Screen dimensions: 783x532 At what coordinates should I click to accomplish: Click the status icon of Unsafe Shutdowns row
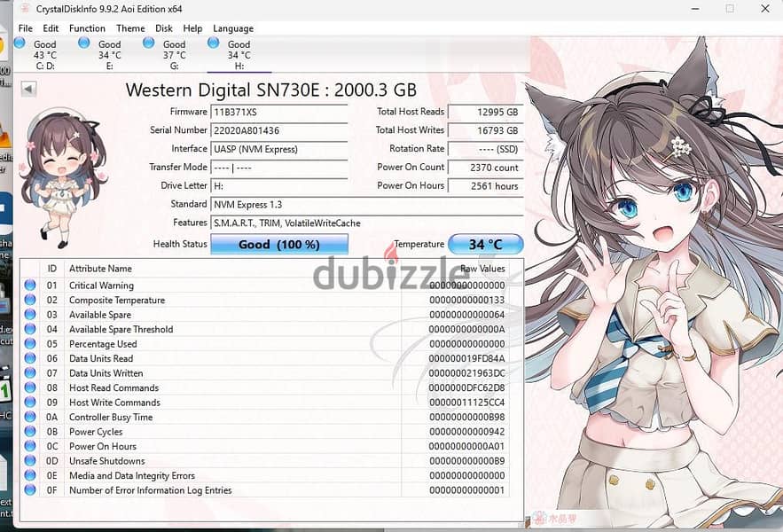(30, 460)
